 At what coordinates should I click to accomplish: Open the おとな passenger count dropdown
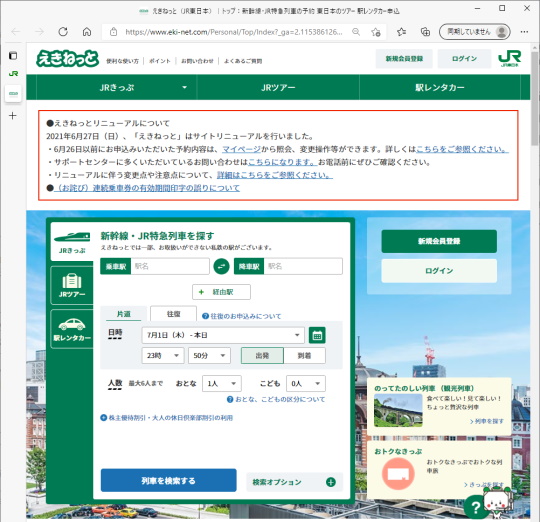(x=222, y=383)
